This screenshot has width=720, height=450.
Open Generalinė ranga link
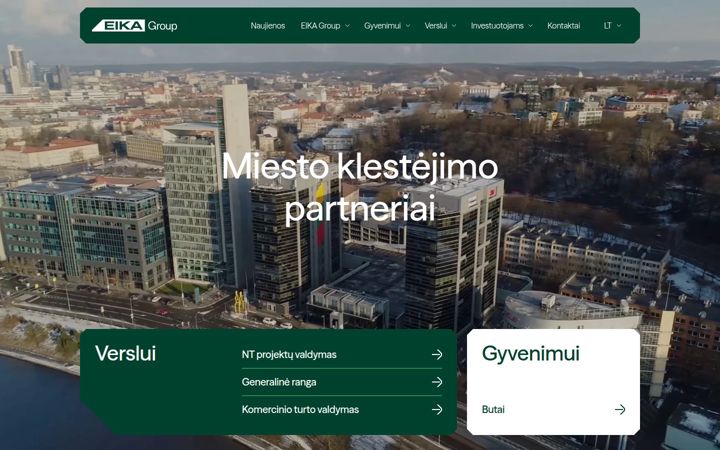(x=279, y=382)
